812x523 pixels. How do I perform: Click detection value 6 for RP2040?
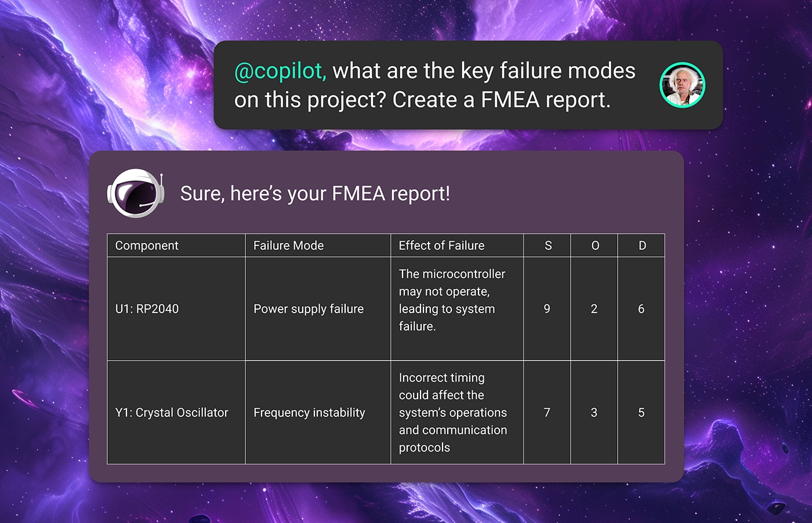[x=641, y=309]
